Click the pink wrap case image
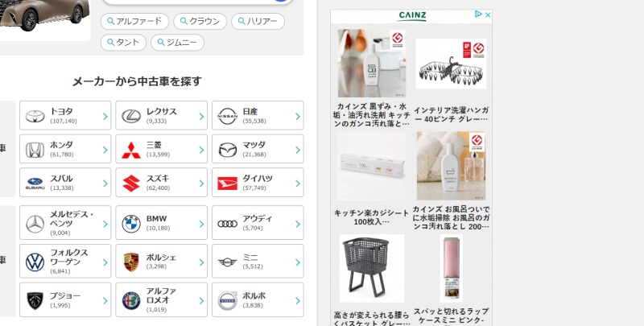 click(451, 268)
